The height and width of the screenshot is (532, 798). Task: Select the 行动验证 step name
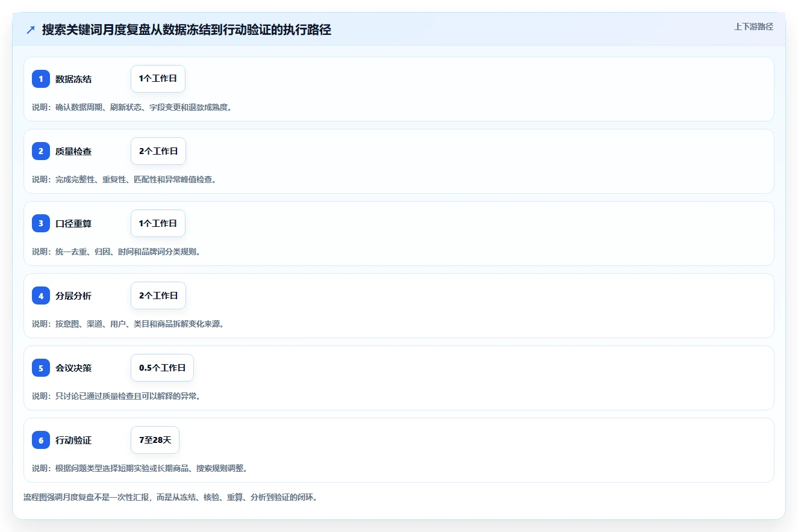[73, 440]
